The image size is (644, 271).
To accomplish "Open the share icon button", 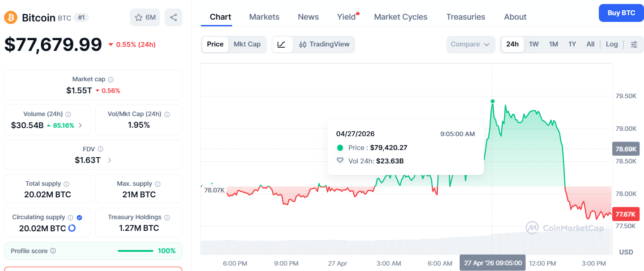I will pyautogui.click(x=174, y=17).
